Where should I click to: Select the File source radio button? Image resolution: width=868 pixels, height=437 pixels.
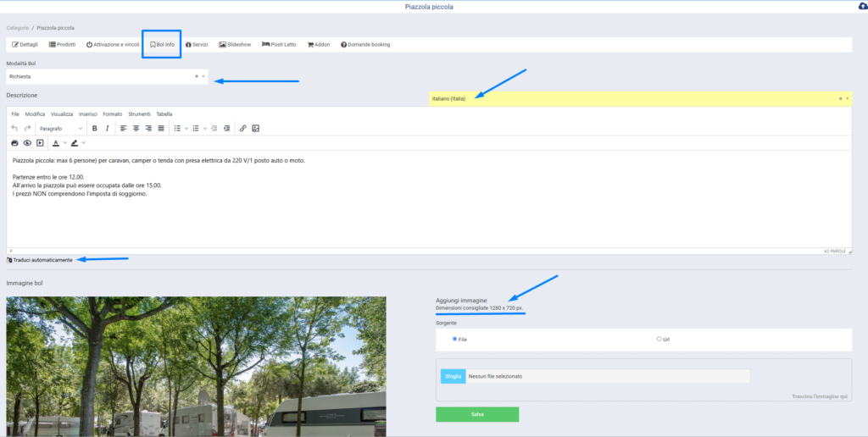(454, 339)
